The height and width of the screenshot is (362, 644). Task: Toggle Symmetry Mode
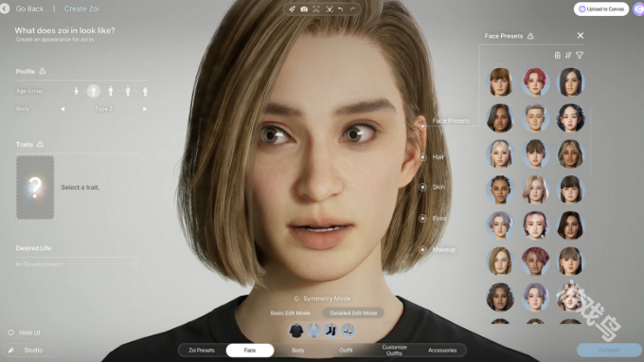click(322, 299)
